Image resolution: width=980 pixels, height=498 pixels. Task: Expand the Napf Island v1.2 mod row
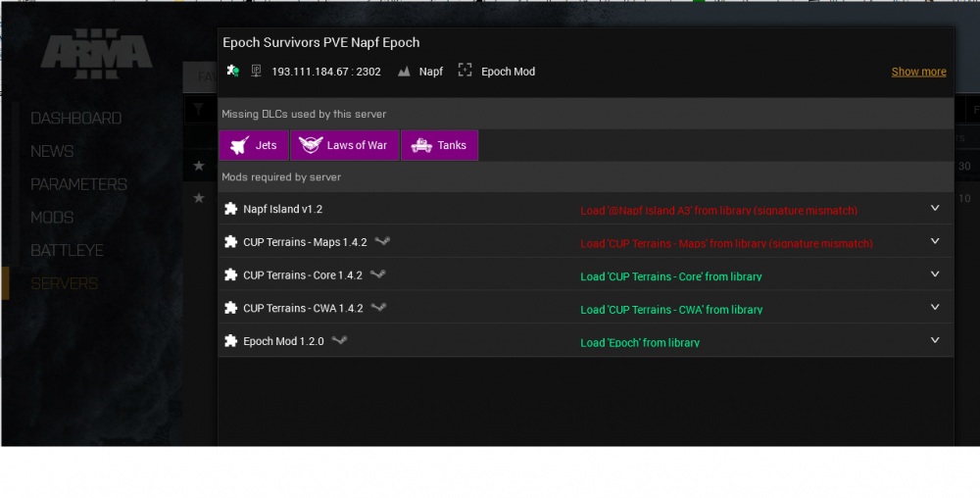(935, 208)
